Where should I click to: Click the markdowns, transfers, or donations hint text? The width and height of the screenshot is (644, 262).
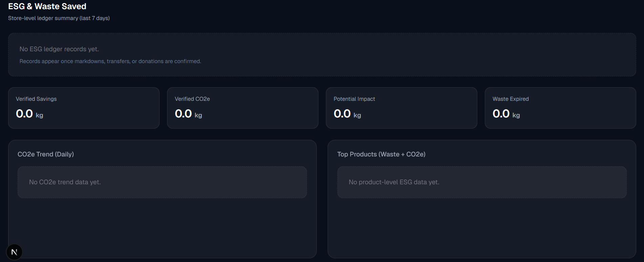click(x=110, y=61)
